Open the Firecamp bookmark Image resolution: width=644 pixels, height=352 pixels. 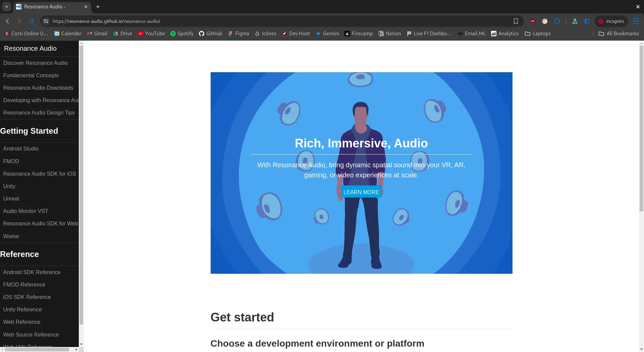(x=359, y=34)
